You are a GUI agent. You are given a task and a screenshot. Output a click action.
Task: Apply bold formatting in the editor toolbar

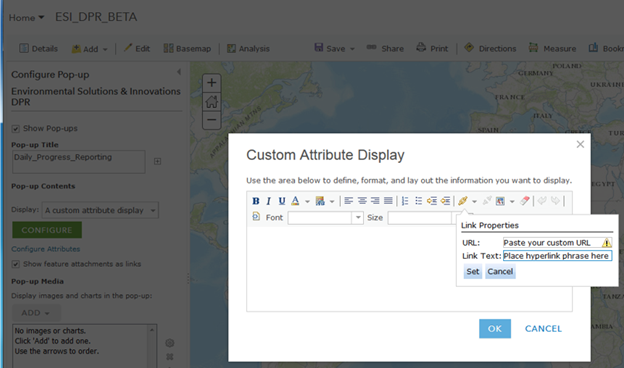(x=256, y=201)
